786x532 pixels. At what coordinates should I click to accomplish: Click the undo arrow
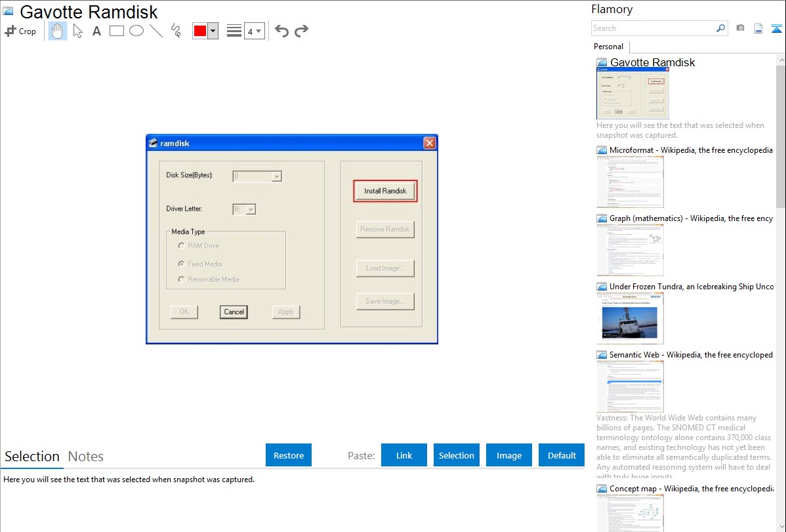281,31
